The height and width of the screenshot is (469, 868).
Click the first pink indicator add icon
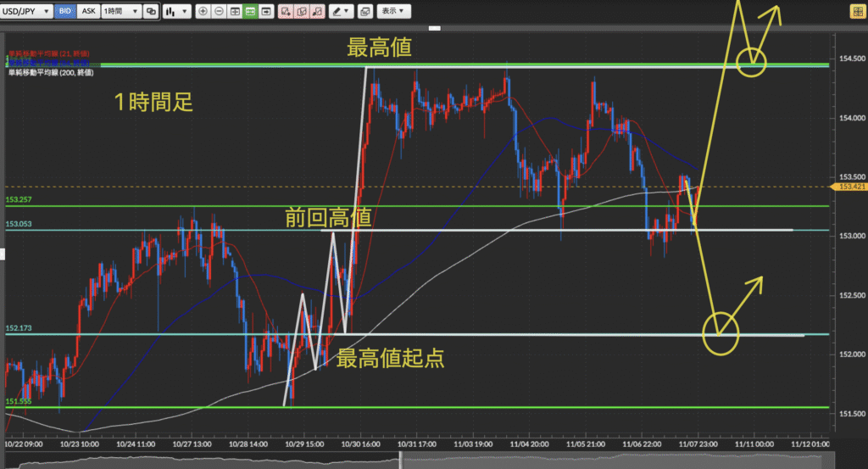click(x=286, y=12)
